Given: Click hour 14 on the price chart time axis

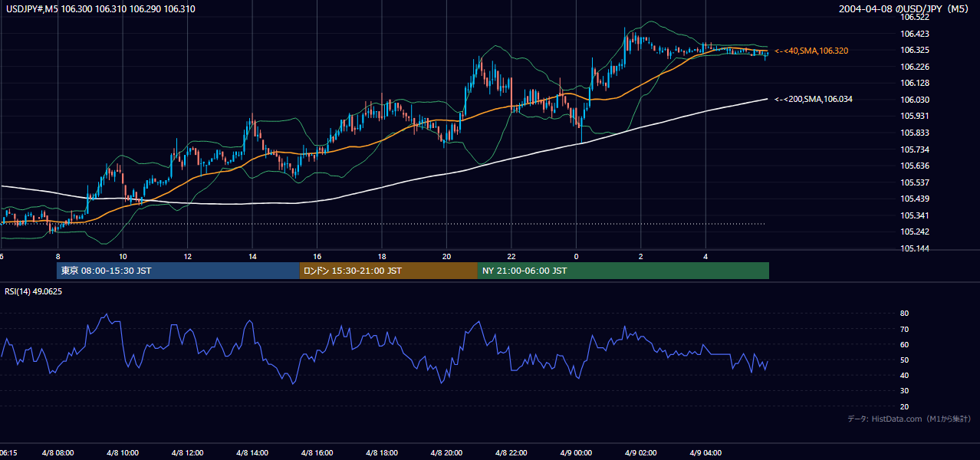Looking at the screenshot, I should [252, 256].
